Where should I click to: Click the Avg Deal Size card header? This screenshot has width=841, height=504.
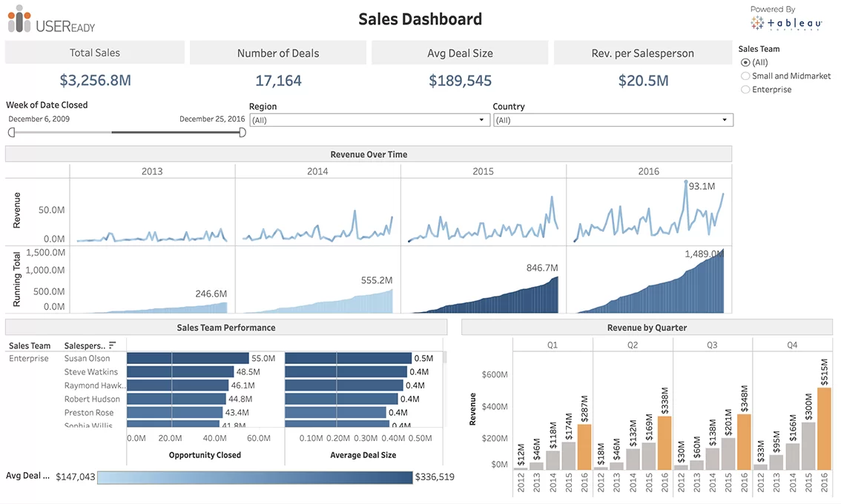461,53
